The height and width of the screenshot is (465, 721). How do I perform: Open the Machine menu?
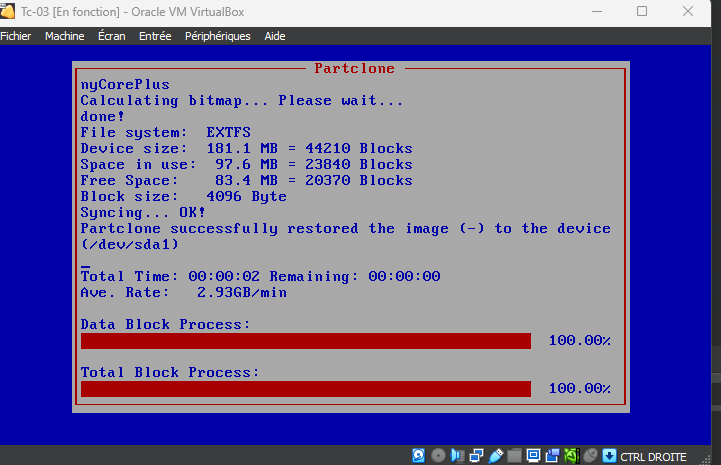coord(64,36)
